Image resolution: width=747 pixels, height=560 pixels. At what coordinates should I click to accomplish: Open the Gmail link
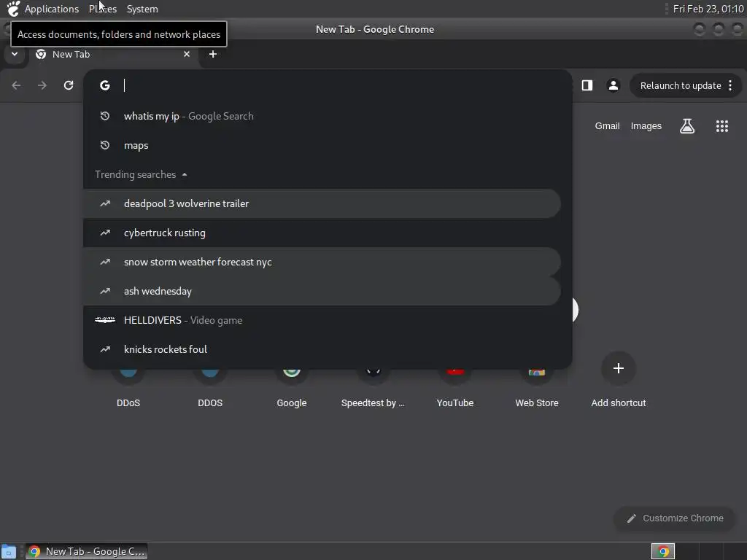[x=607, y=125]
